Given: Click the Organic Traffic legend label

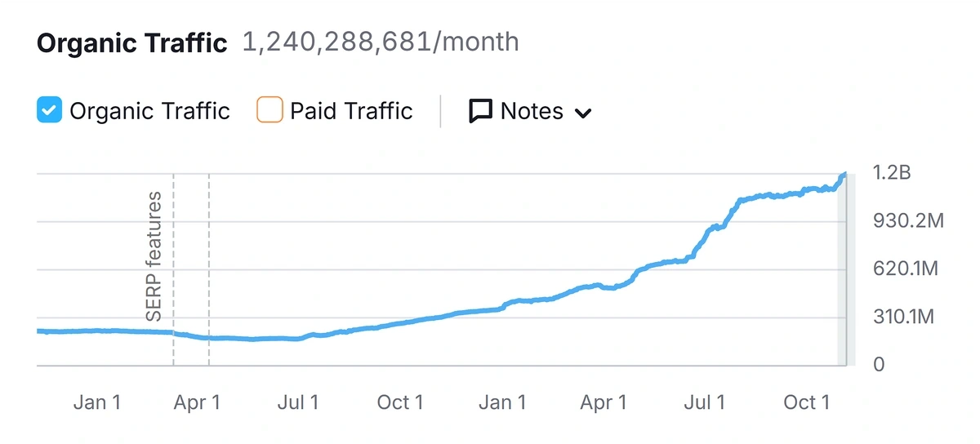Looking at the screenshot, I should point(149,111).
